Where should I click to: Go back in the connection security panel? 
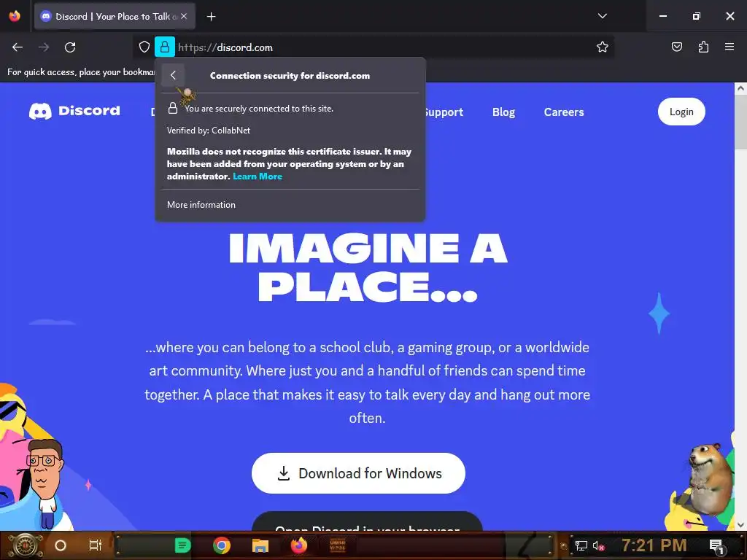pos(173,75)
